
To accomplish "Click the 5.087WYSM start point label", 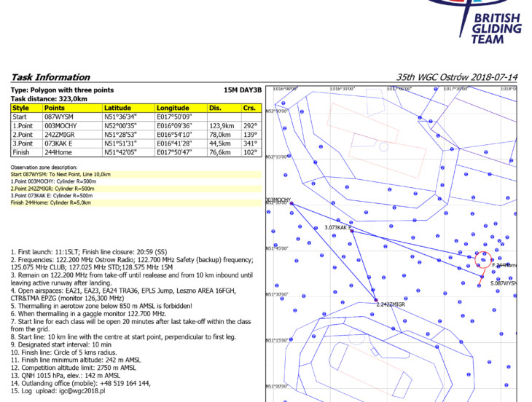I will tap(502, 283).
